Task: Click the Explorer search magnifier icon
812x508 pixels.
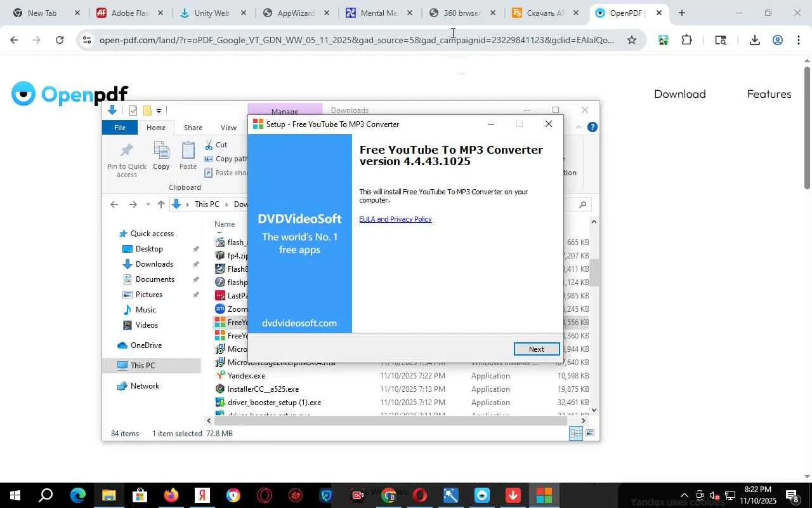Action: (x=583, y=204)
